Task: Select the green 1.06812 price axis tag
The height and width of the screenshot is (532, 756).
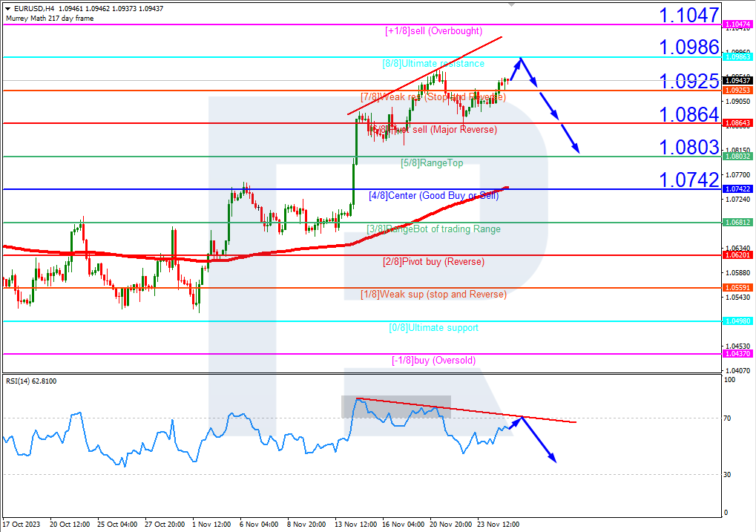Action: [737, 222]
